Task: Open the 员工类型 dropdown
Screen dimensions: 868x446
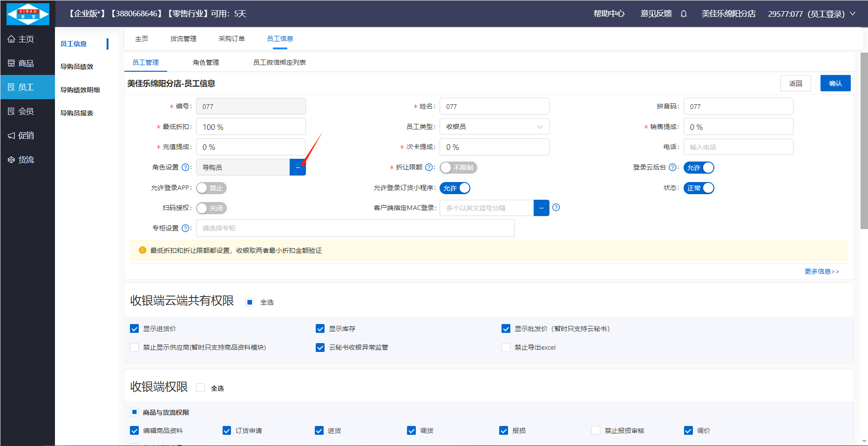Action: click(494, 127)
